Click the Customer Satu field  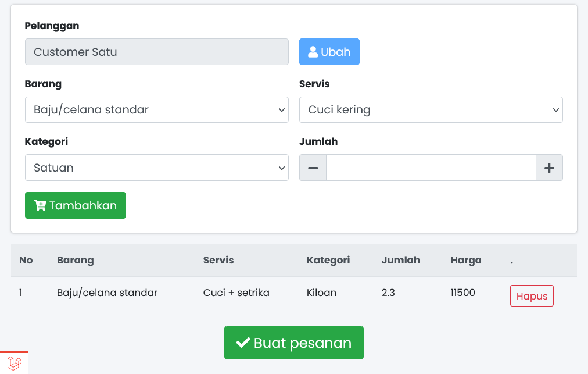pos(156,52)
